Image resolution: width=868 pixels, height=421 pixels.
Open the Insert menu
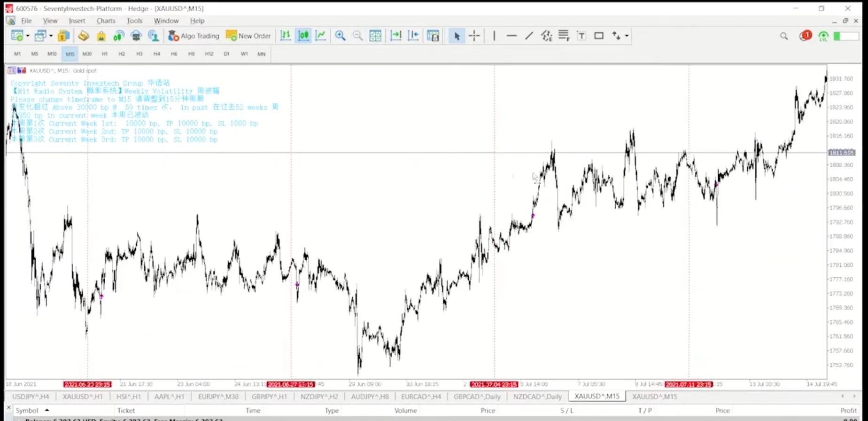point(77,21)
